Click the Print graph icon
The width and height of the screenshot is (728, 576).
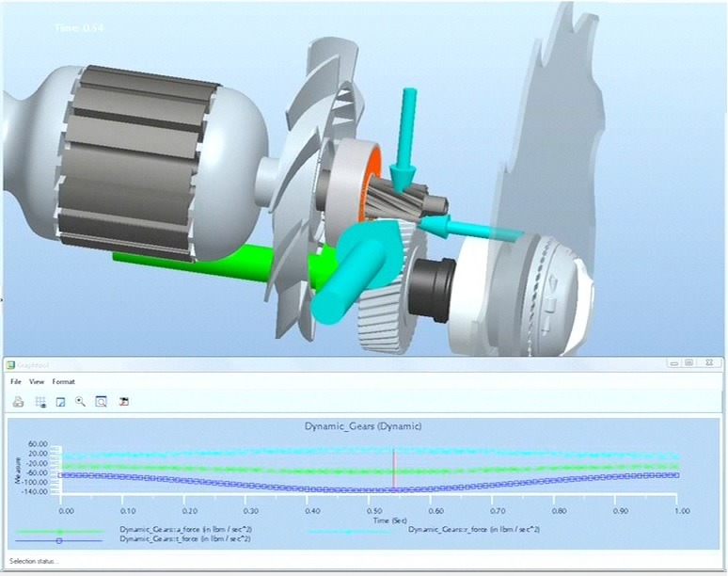[18, 401]
